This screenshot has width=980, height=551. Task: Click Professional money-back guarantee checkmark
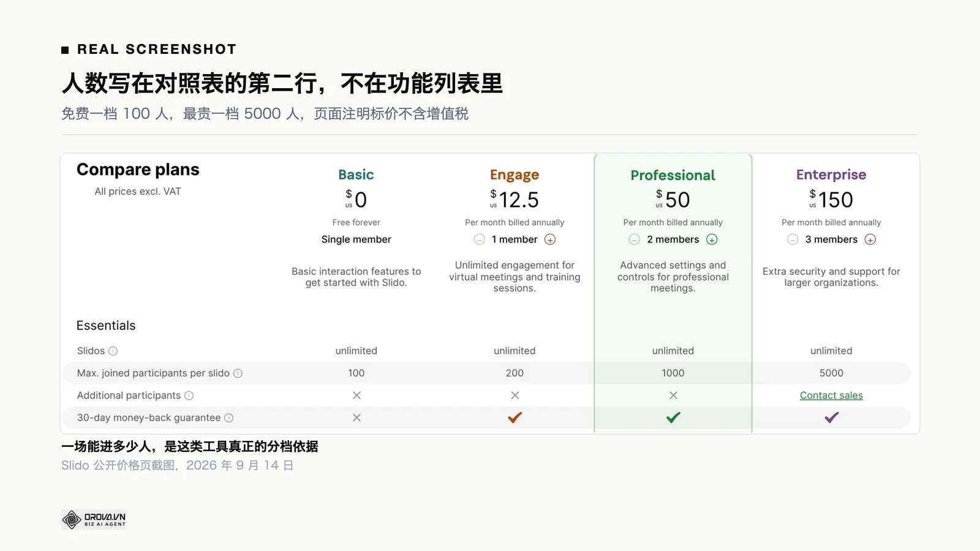(673, 418)
